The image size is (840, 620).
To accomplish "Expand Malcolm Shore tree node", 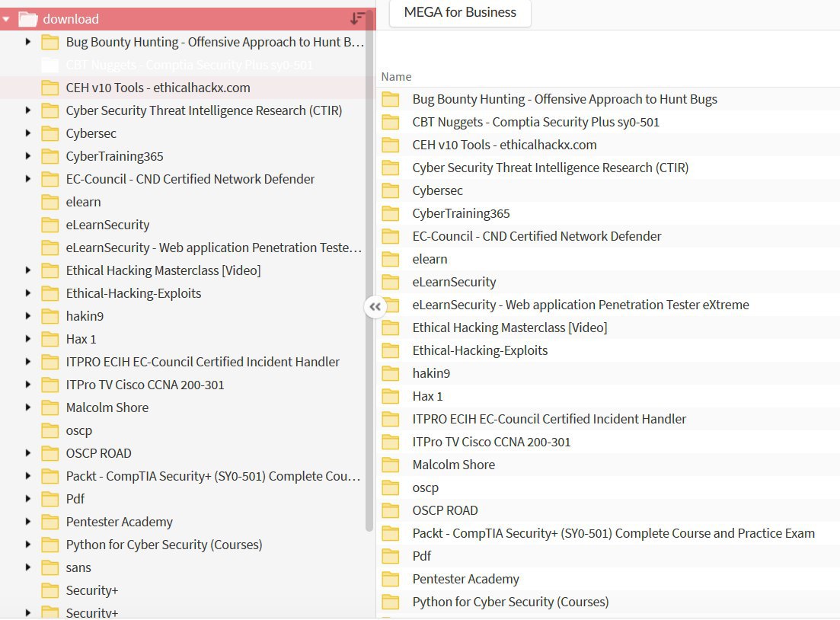I will pos(28,407).
